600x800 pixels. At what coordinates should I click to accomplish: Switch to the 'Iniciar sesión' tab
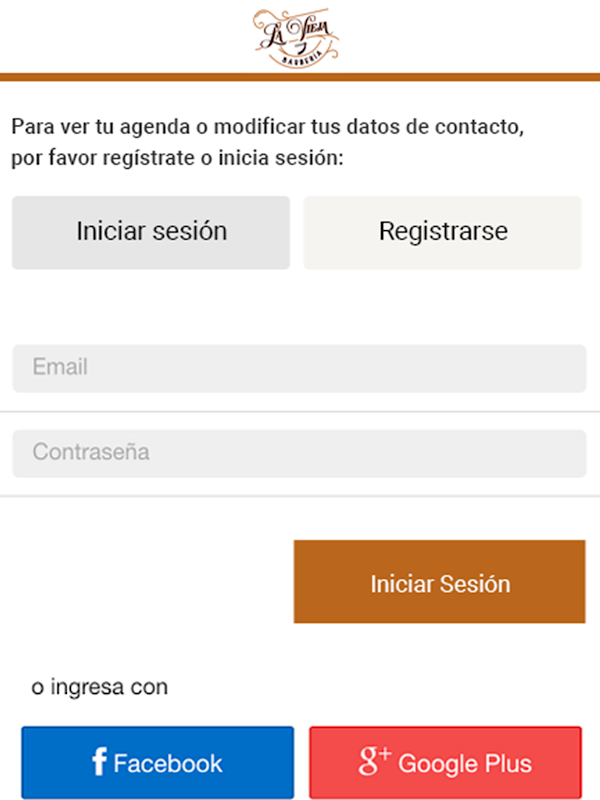click(x=151, y=232)
